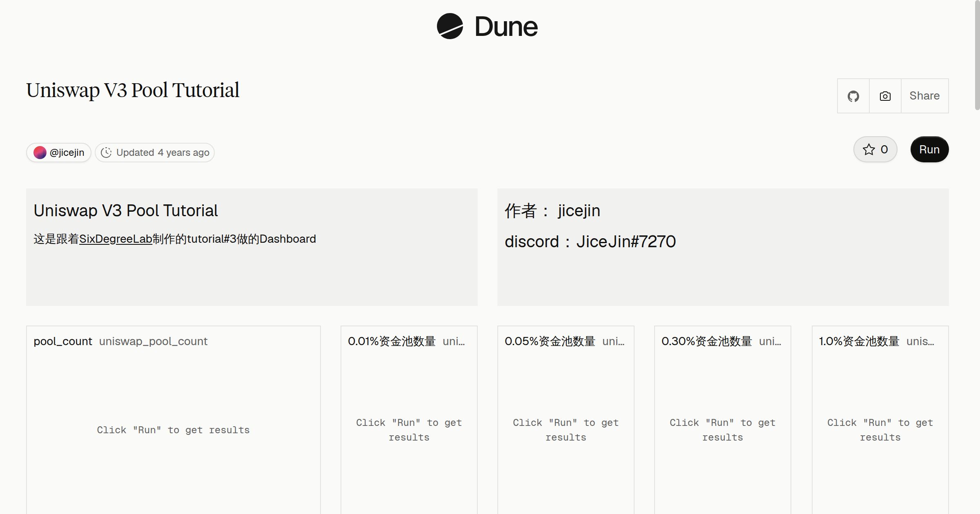Open the pool_count chart title
980x514 pixels.
click(x=63, y=341)
